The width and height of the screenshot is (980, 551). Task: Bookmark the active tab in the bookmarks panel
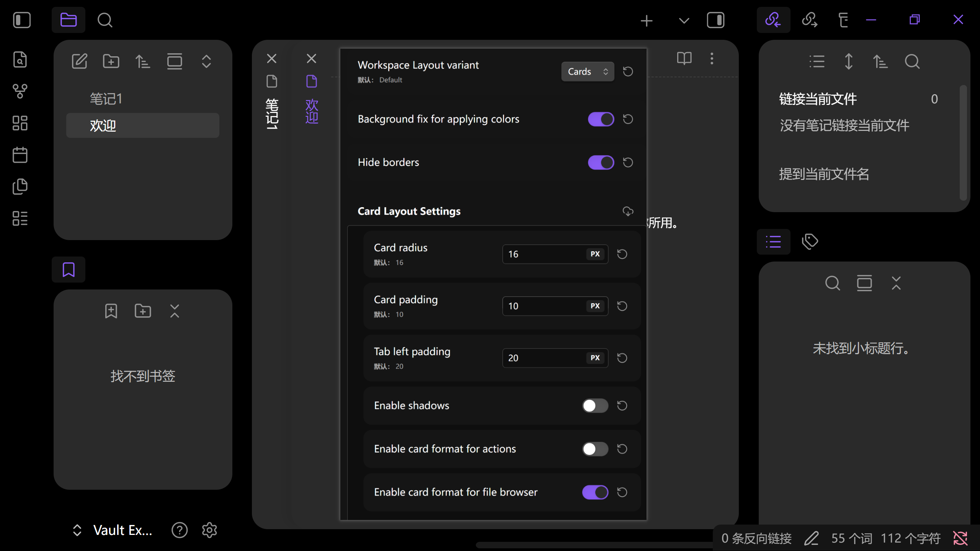(111, 311)
